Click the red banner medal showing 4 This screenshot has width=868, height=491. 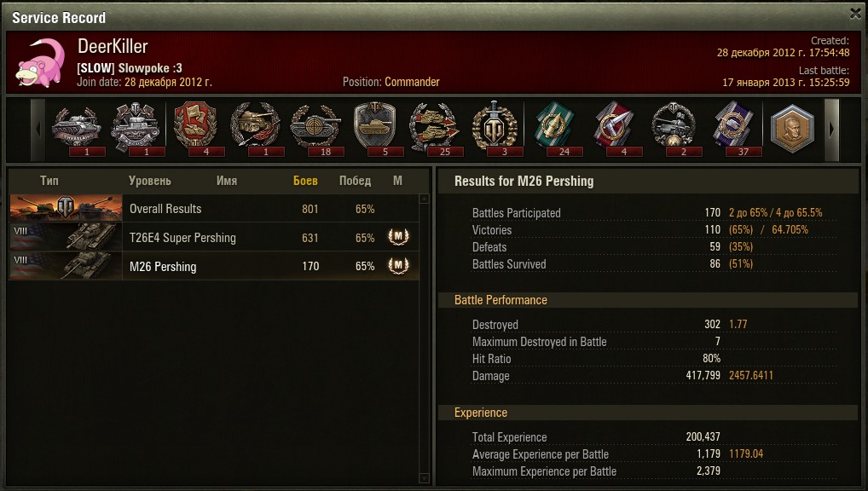point(195,126)
